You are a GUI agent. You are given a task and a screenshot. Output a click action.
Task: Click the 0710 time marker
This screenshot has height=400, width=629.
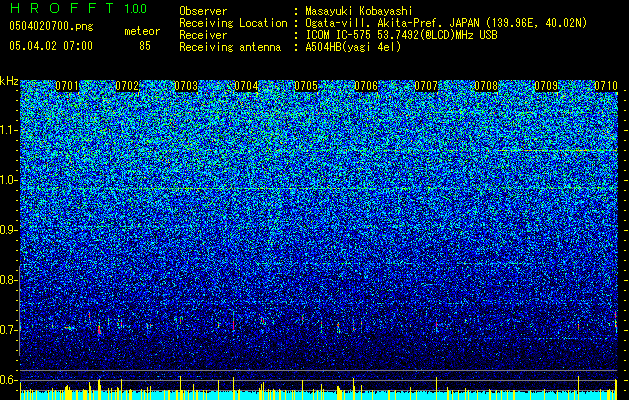click(606, 86)
